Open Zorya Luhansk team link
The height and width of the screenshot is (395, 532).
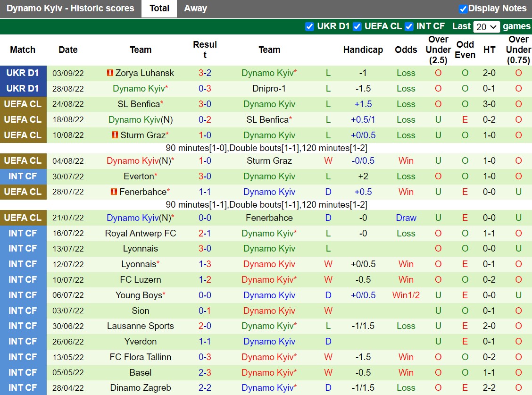point(144,73)
